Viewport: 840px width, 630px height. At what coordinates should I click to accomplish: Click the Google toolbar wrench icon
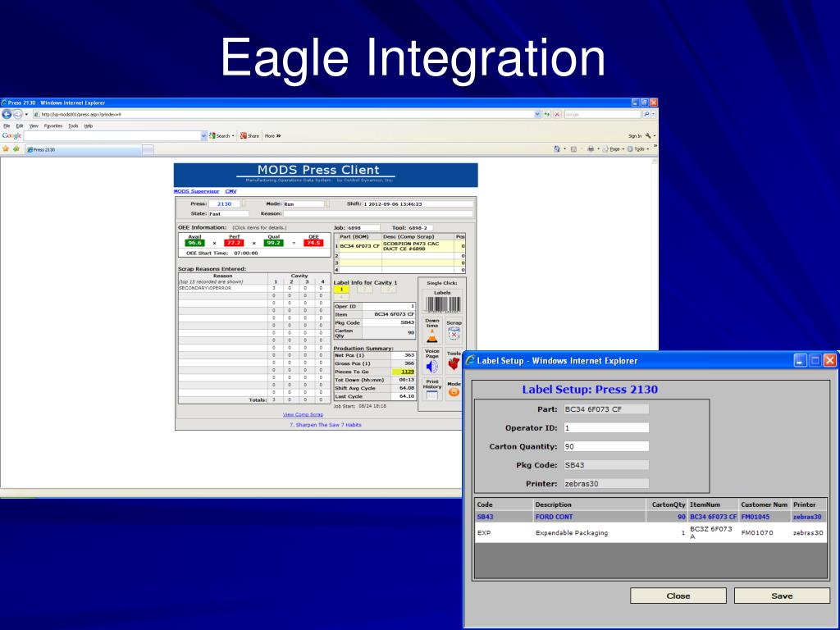coord(648,136)
